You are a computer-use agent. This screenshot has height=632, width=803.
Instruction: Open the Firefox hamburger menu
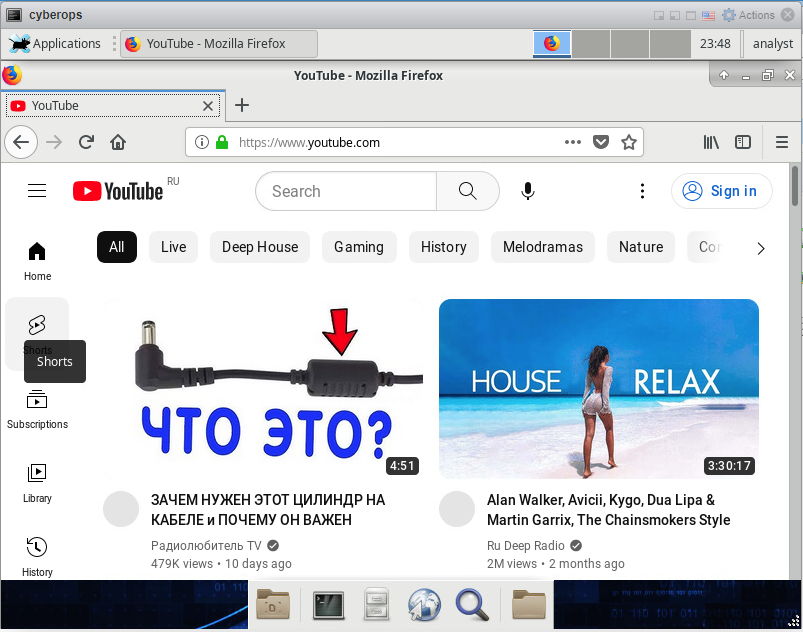click(781, 142)
